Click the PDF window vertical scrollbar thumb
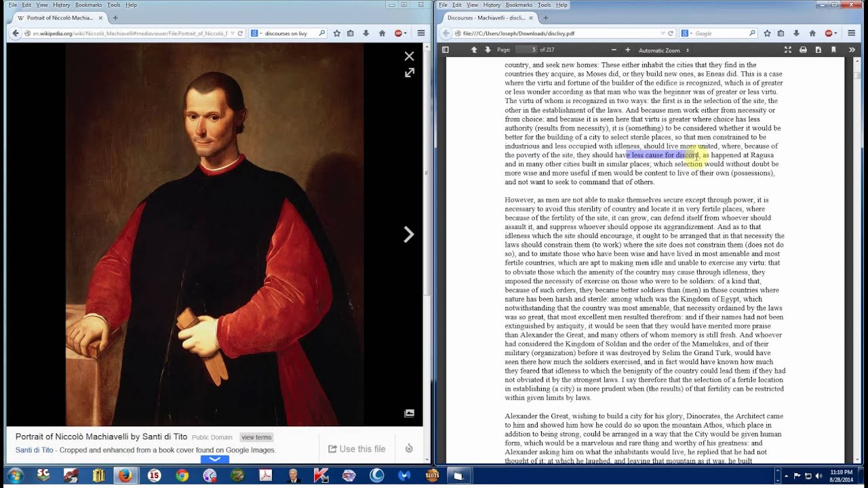868x488 pixels. (x=858, y=74)
